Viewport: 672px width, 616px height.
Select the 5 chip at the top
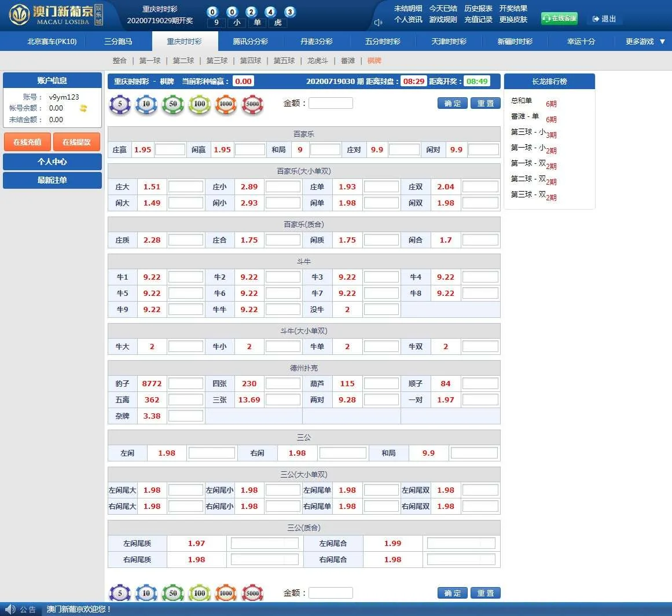120,104
